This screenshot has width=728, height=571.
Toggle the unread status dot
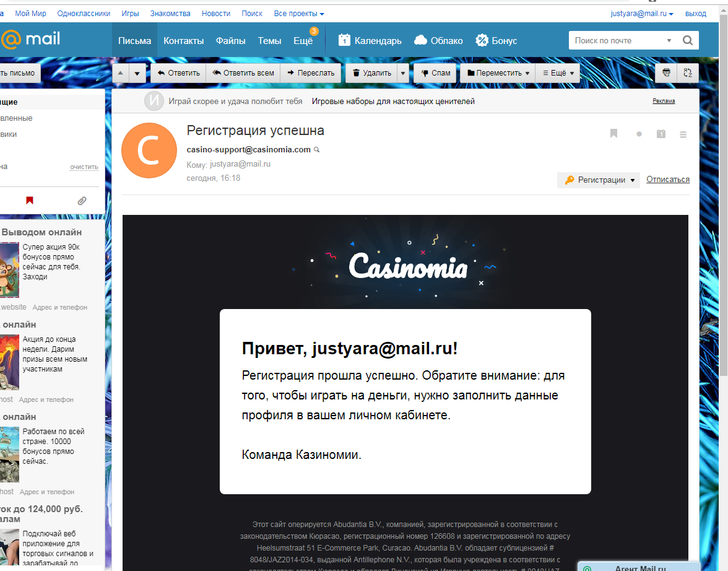[x=639, y=134]
